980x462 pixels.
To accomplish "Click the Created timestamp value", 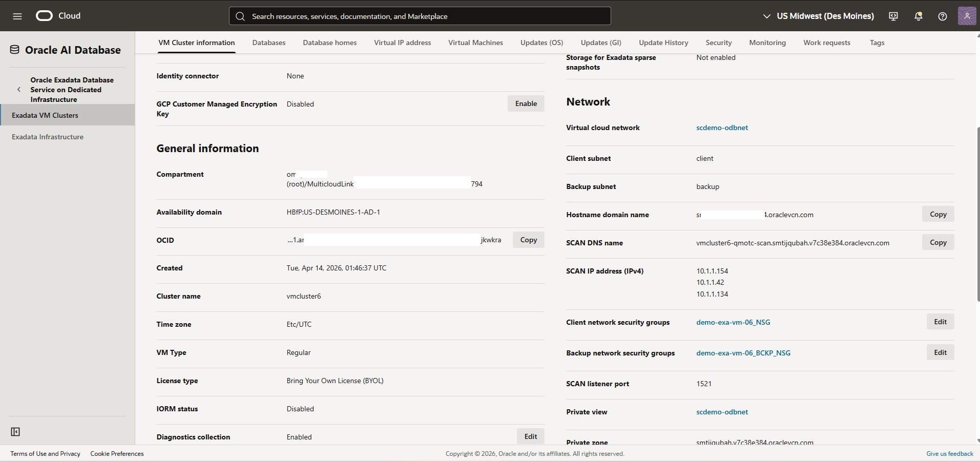I will (337, 268).
